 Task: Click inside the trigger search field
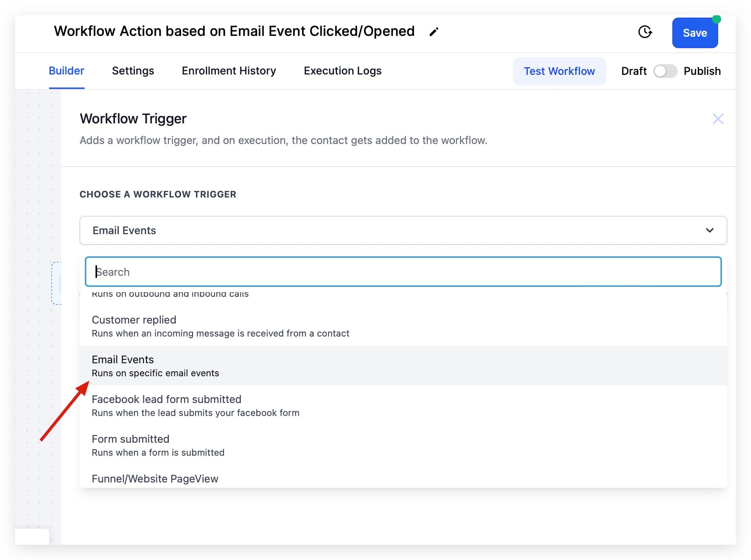click(402, 272)
